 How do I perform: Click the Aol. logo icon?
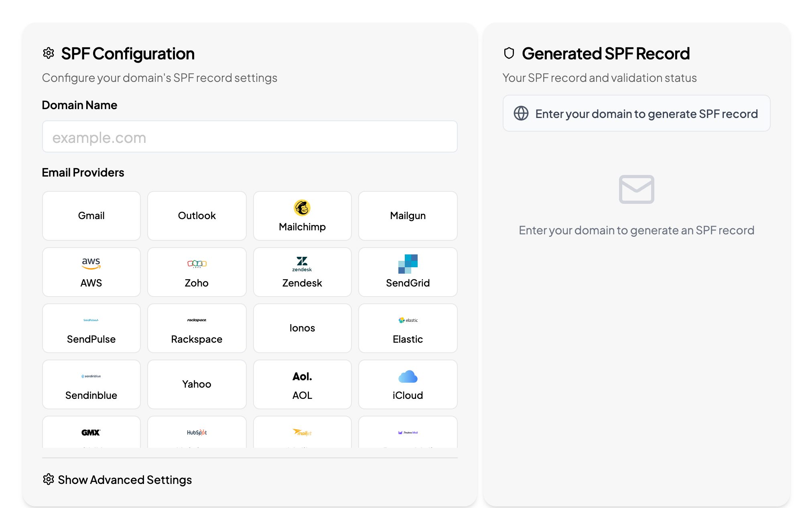302,376
